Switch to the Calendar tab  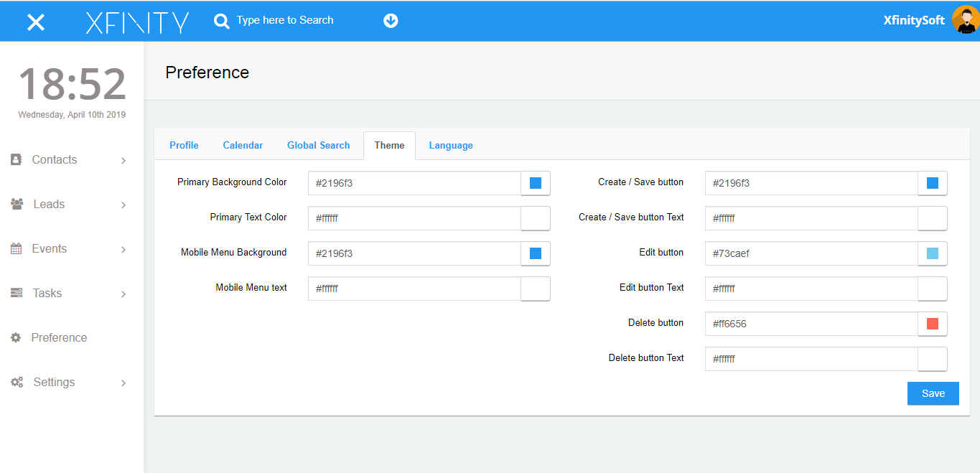pos(243,145)
